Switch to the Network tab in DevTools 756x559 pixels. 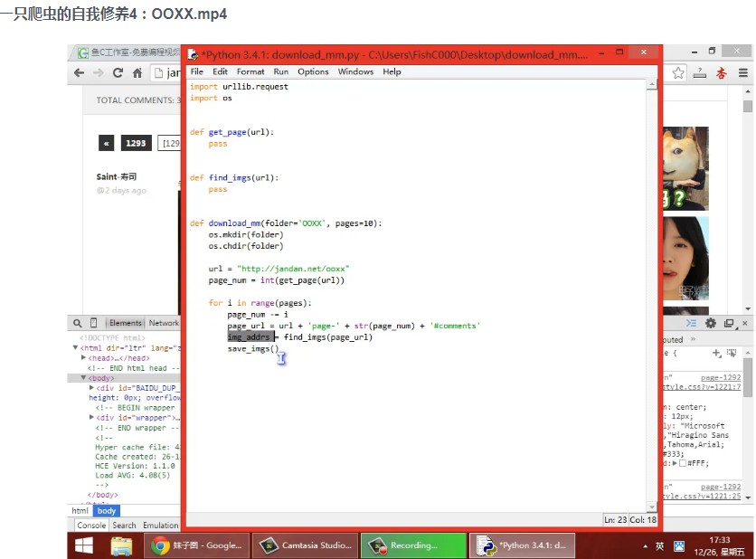164,323
